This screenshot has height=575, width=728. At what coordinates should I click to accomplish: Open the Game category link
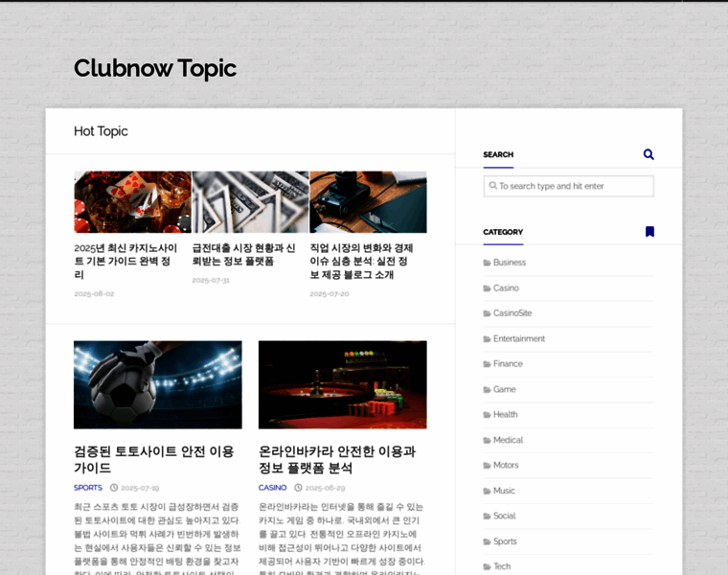(505, 389)
